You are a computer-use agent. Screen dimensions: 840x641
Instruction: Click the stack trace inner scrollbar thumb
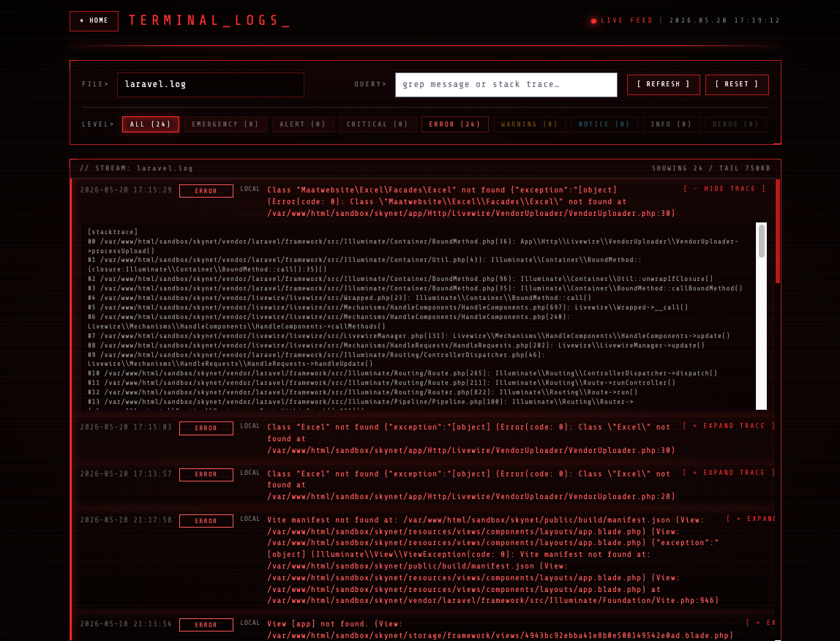pos(761,241)
